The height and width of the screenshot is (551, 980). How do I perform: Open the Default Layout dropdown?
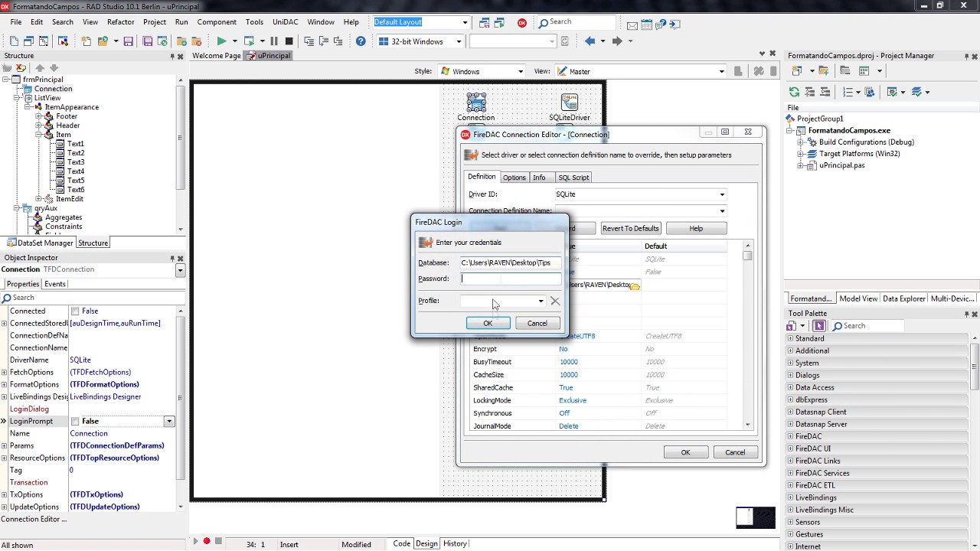point(465,22)
